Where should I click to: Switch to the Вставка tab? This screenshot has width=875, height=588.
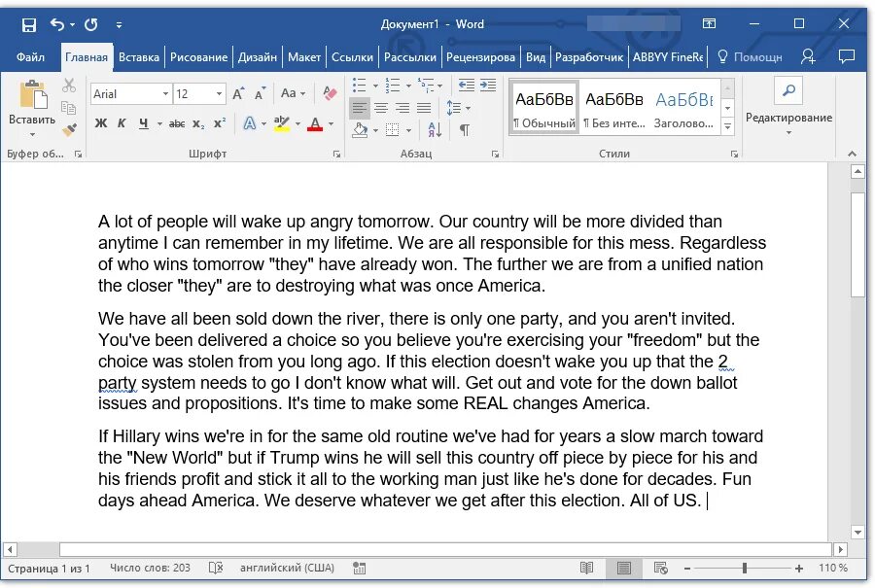[138, 57]
